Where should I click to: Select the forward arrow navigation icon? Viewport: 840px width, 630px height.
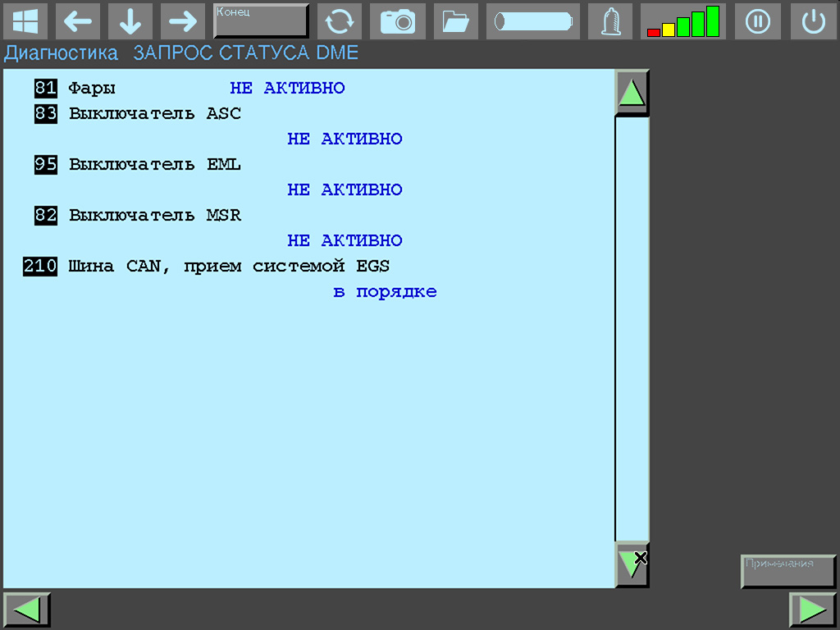[182, 21]
